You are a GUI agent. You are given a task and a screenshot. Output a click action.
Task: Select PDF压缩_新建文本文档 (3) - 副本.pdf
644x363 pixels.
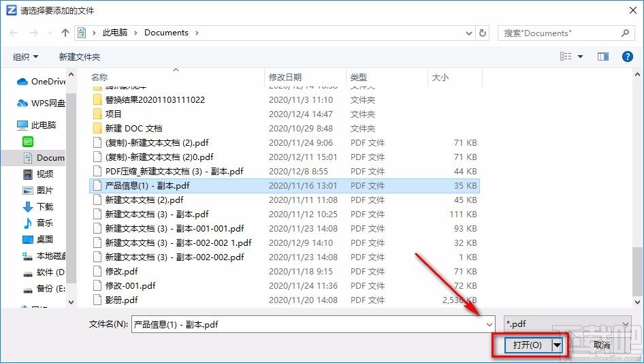284,172
